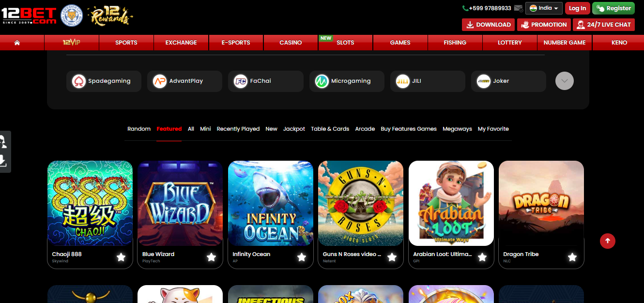Open the Promotion button
The width and height of the screenshot is (644, 303).
click(x=543, y=25)
